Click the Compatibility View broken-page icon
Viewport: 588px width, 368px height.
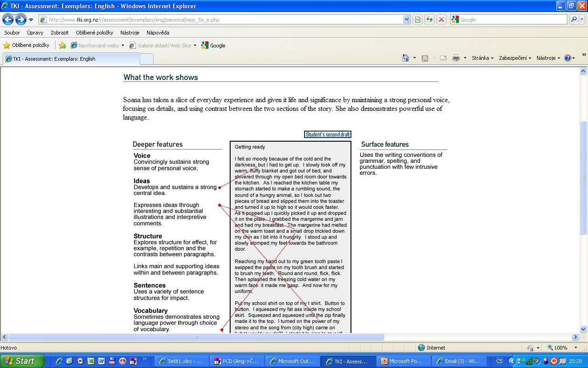[418, 20]
